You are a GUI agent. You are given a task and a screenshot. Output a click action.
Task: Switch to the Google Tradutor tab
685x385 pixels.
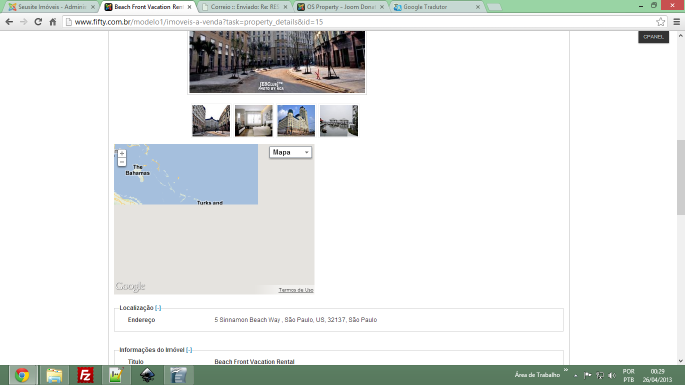pos(436,7)
